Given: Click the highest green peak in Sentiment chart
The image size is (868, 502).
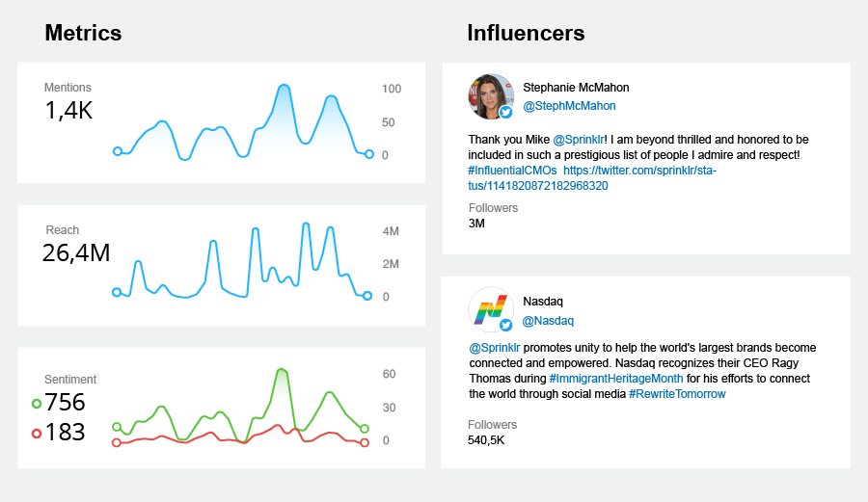Looking at the screenshot, I should tap(282, 370).
